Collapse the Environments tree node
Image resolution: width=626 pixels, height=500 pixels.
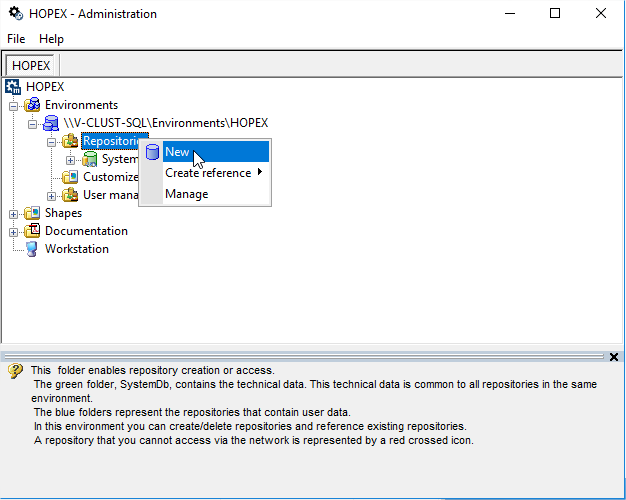click(x=14, y=105)
